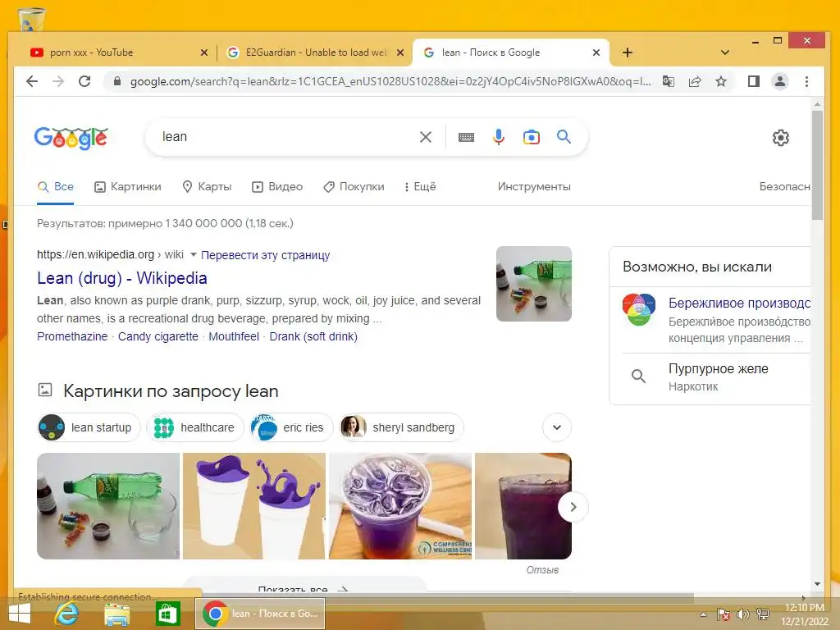Open the purple splash cups image

(254, 506)
